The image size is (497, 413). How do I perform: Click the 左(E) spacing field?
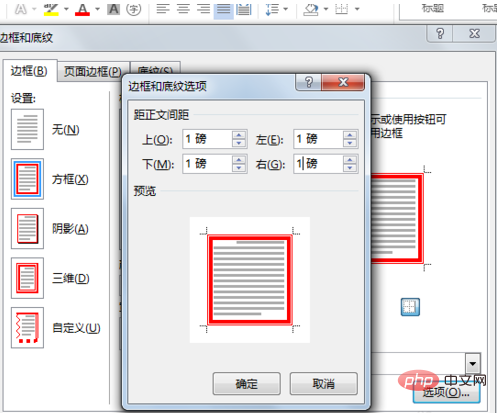[318, 139]
